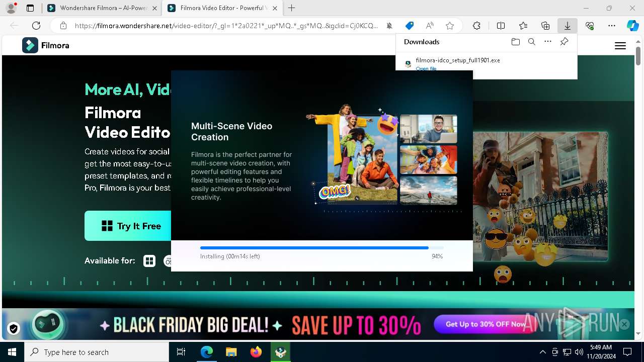Open a new browser tab

(x=292, y=8)
